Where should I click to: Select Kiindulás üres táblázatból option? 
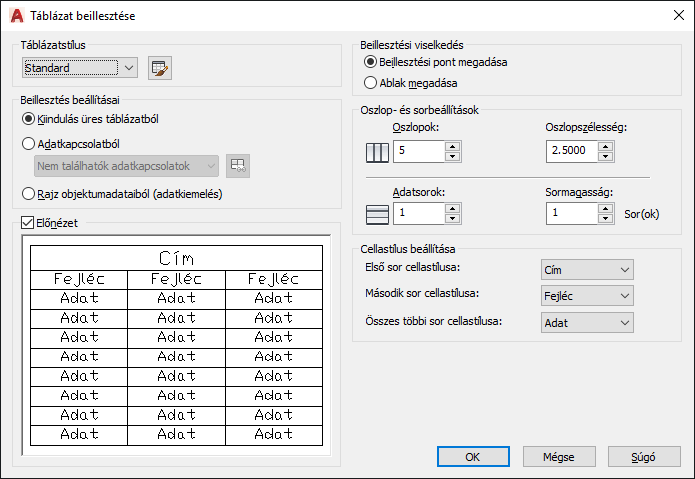point(29,120)
